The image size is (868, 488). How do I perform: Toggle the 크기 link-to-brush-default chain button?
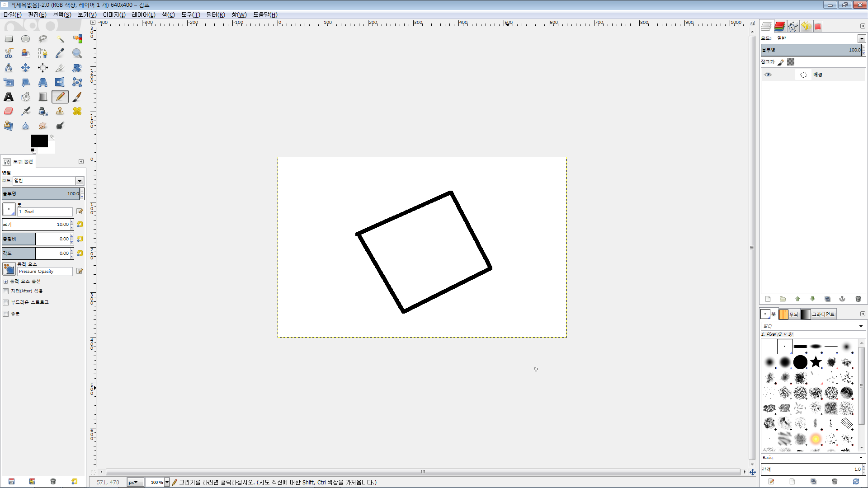[x=80, y=225]
